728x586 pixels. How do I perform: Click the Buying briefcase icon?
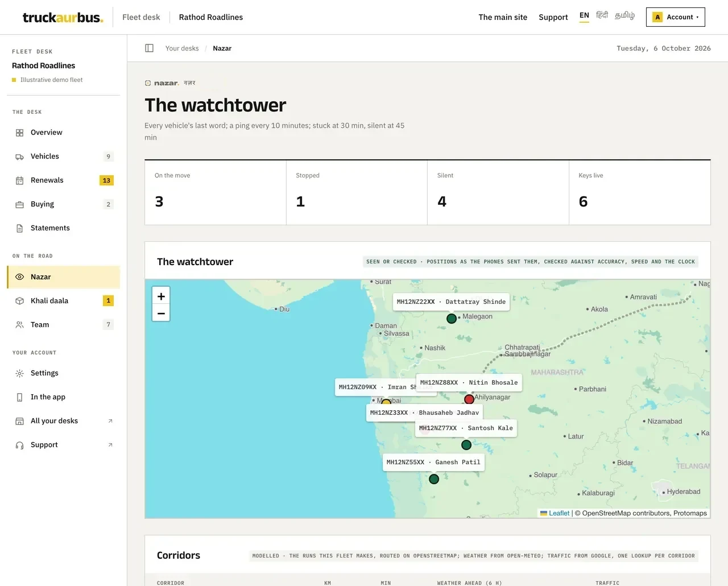tap(19, 204)
